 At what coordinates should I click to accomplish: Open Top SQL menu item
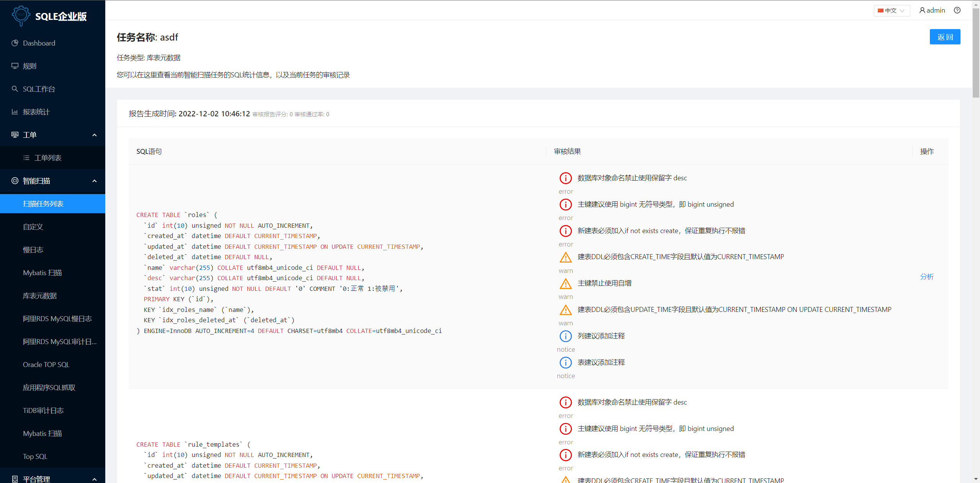(x=52, y=456)
